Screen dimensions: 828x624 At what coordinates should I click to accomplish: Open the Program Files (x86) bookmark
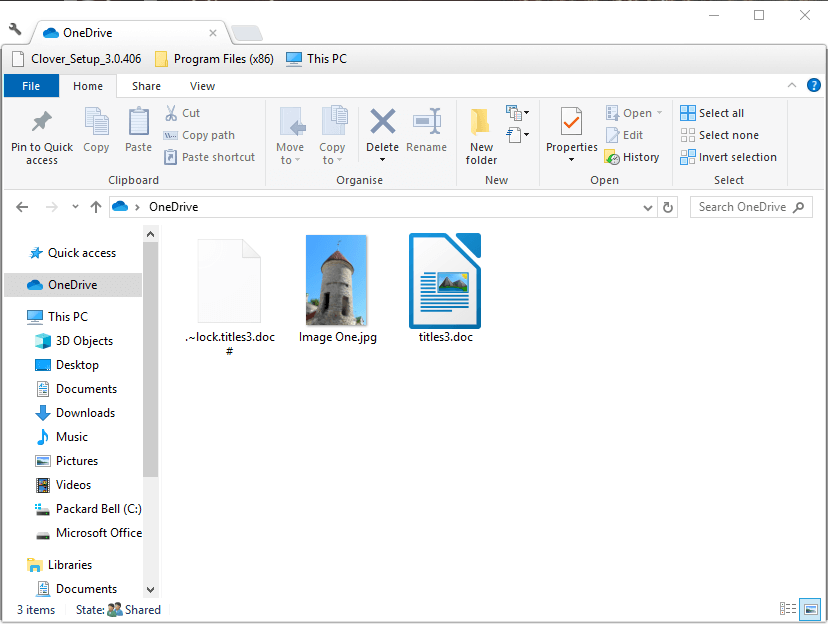[214, 59]
